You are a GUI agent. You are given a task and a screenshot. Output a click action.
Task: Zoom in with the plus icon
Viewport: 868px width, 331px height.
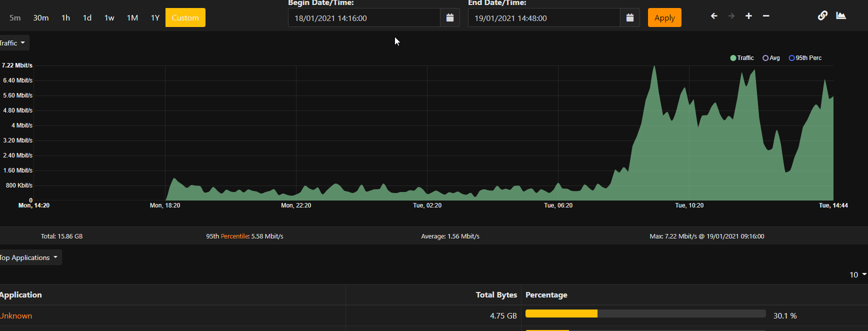(x=748, y=16)
